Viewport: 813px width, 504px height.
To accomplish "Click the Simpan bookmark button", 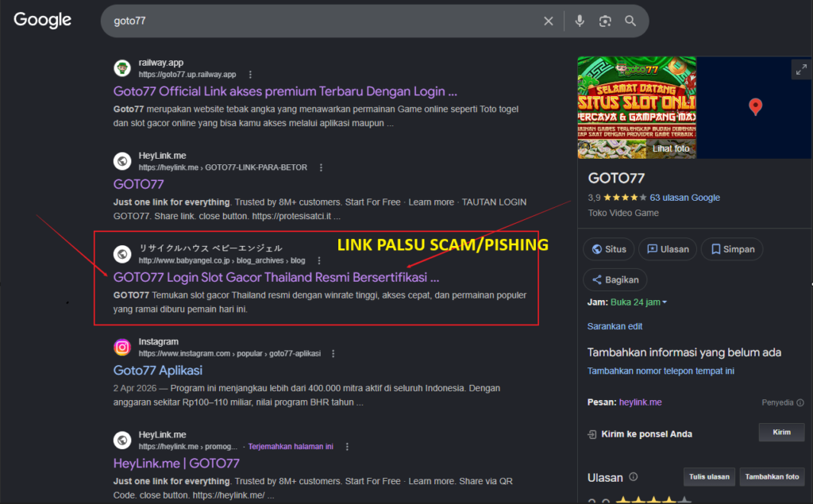I will point(732,249).
